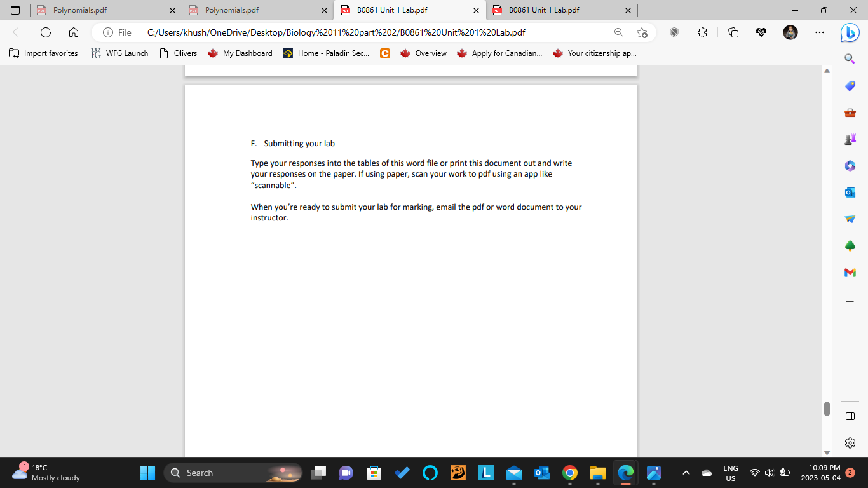Viewport: 868px width, 488px height.
Task: Open File Explorer from the taskbar
Action: click(x=598, y=473)
